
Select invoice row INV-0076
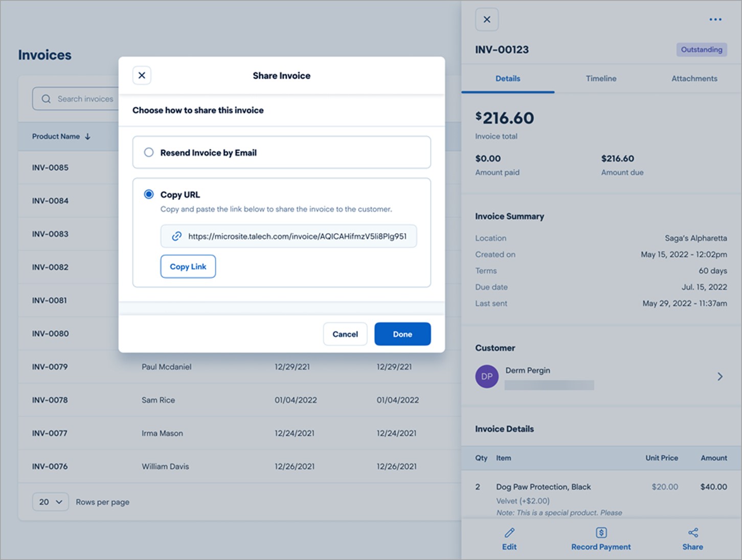[239, 466]
